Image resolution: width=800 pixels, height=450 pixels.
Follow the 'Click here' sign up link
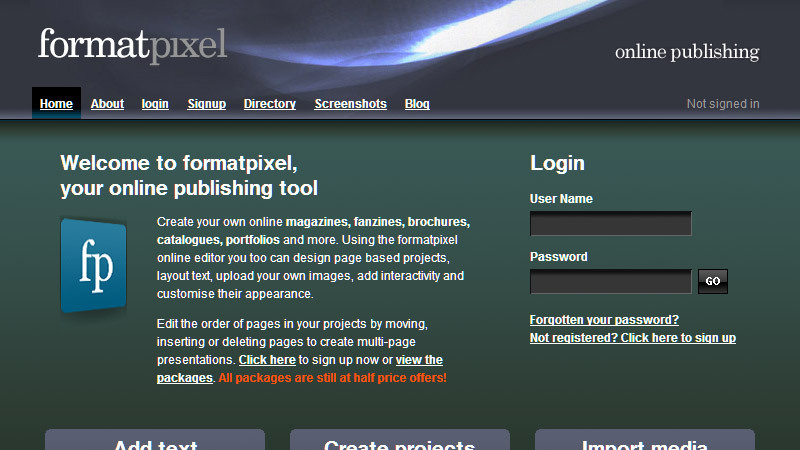click(267, 360)
